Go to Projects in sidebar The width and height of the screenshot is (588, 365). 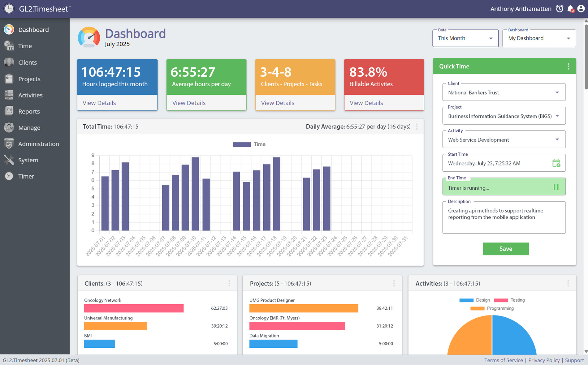tap(29, 79)
